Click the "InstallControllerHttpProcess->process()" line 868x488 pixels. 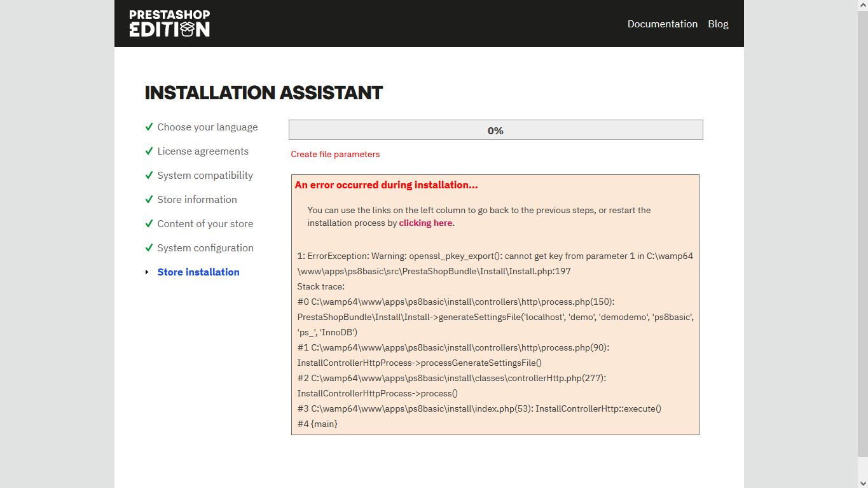pos(378,393)
